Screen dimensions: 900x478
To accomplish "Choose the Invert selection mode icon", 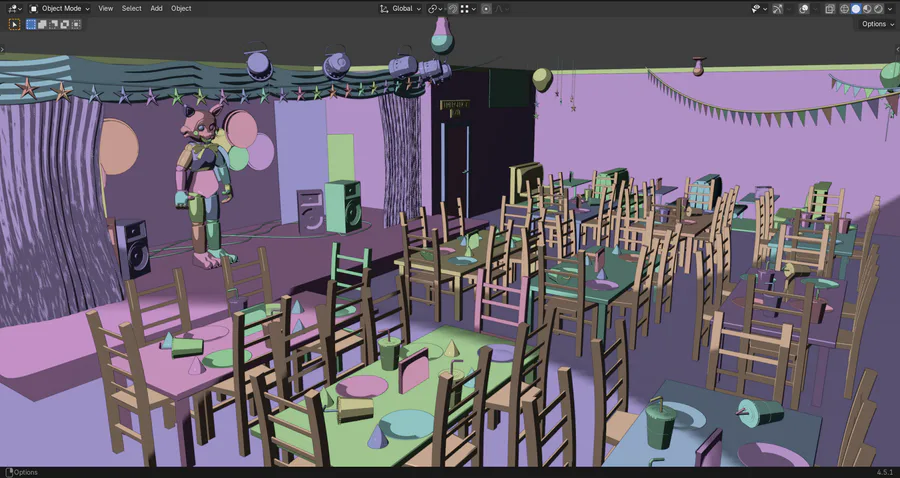I will (x=65, y=24).
